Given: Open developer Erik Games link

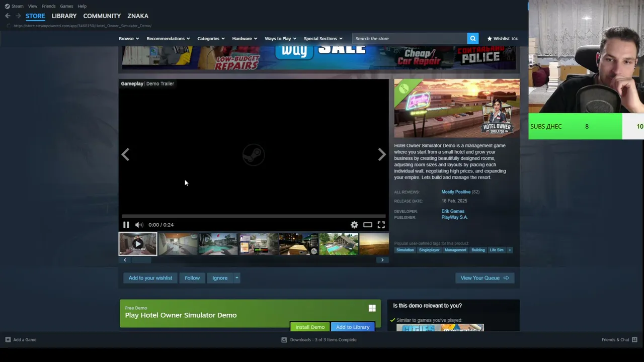Looking at the screenshot, I should (453, 212).
